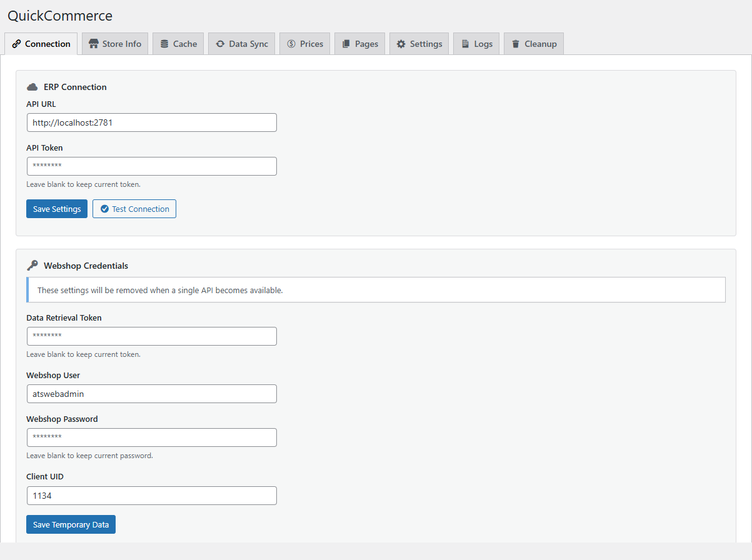Viewport: 752px width, 560px height.
Task: Focus the Webshop Password field
Action: click(152, 437)
